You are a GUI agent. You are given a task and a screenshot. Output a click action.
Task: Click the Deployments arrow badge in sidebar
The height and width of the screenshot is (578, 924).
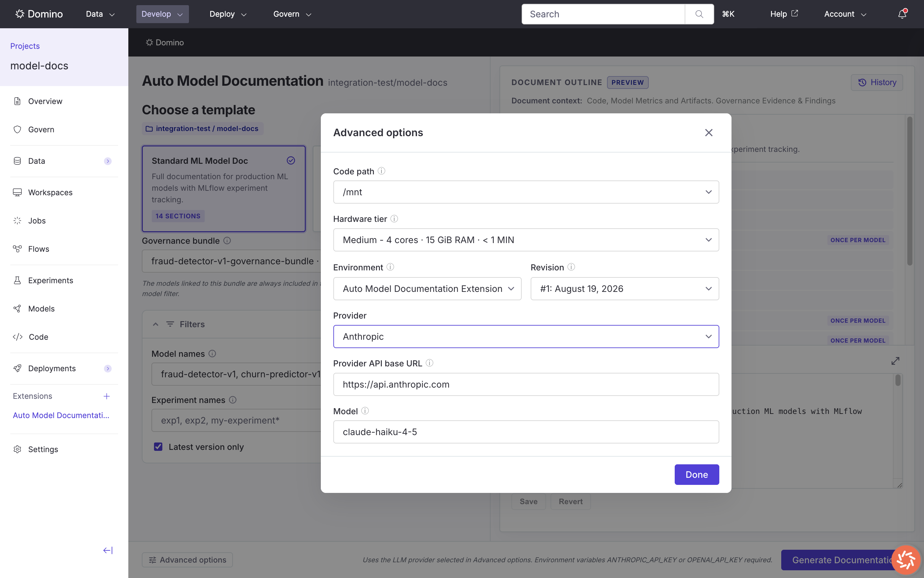click(108, 369)
